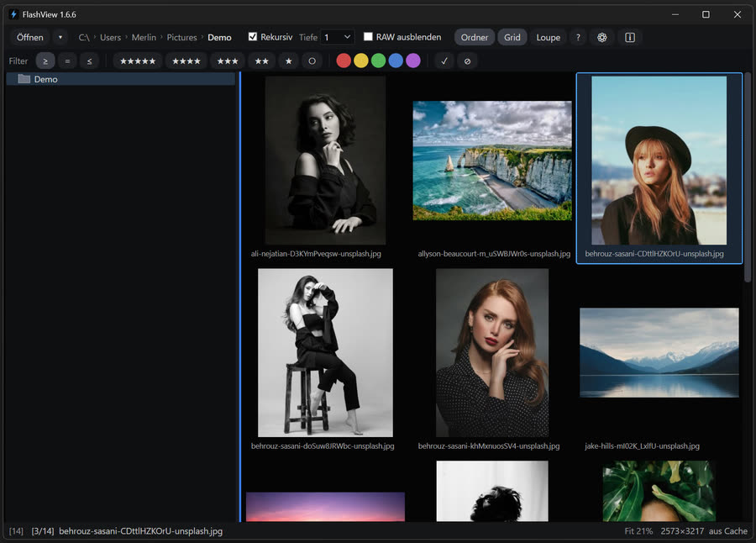Select the checkmark filter icon

[444, 61]
